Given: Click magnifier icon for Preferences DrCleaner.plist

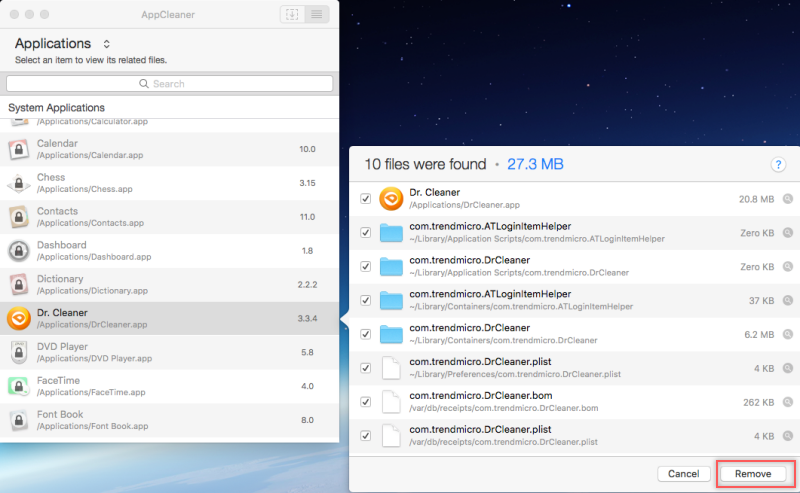Looking at the screenshot, I should [788, 368].
